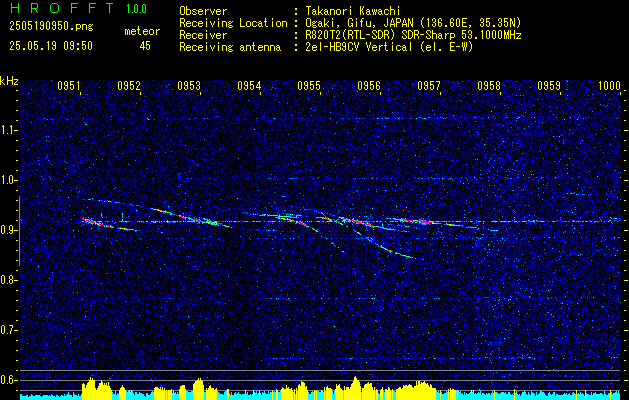Click the 1.1 kHz axis label
This screenshot has height=400, width=629.
tap(9, 130)
